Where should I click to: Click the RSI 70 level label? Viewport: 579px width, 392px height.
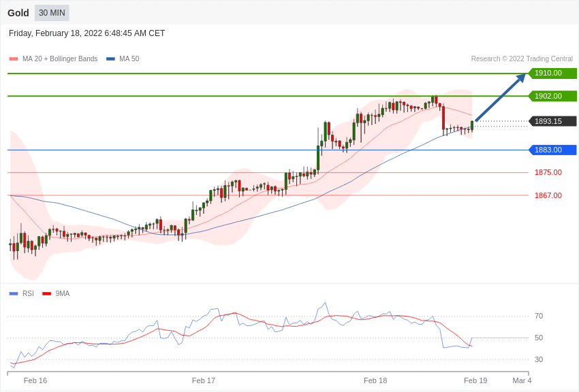point(539,316)
